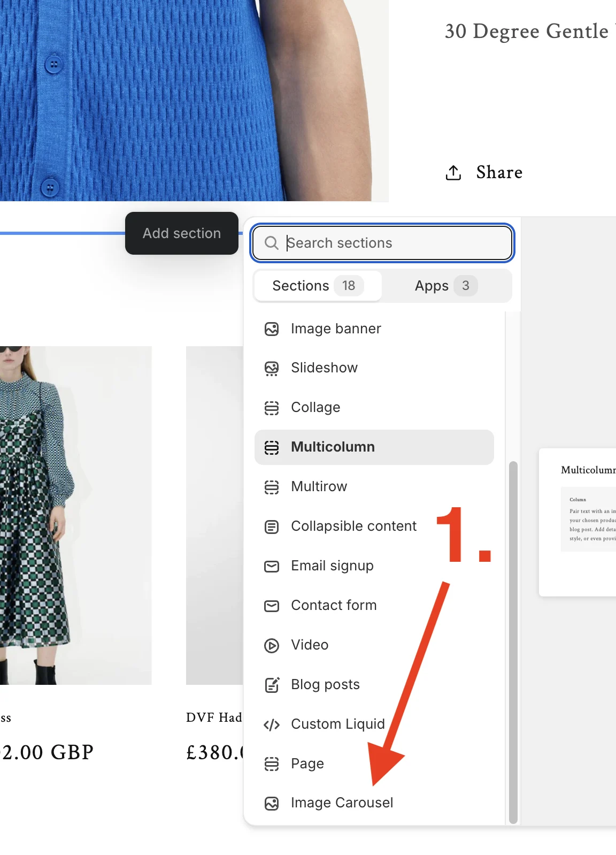Screen dimensions: 616x855
Task: Click the Multirow section icon
Action: pos(272,487)
